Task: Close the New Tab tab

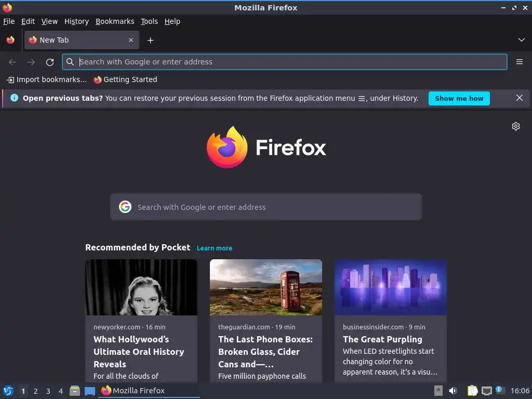Action: [x=131, y=40]
